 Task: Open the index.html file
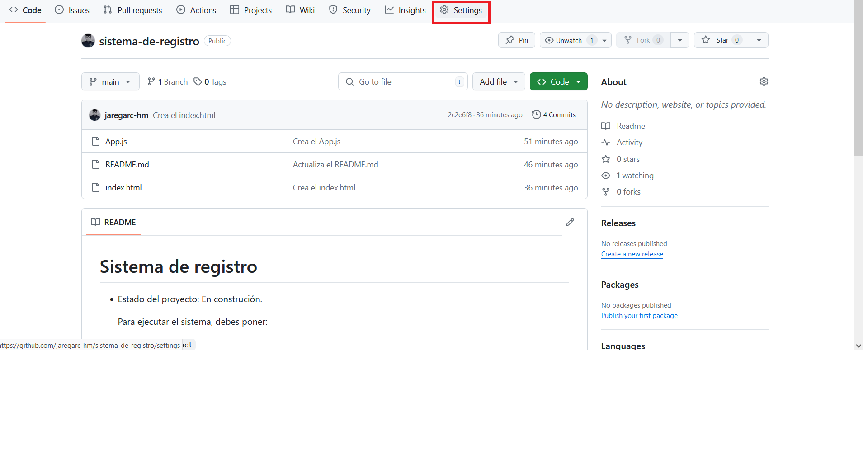coord(123,188)
